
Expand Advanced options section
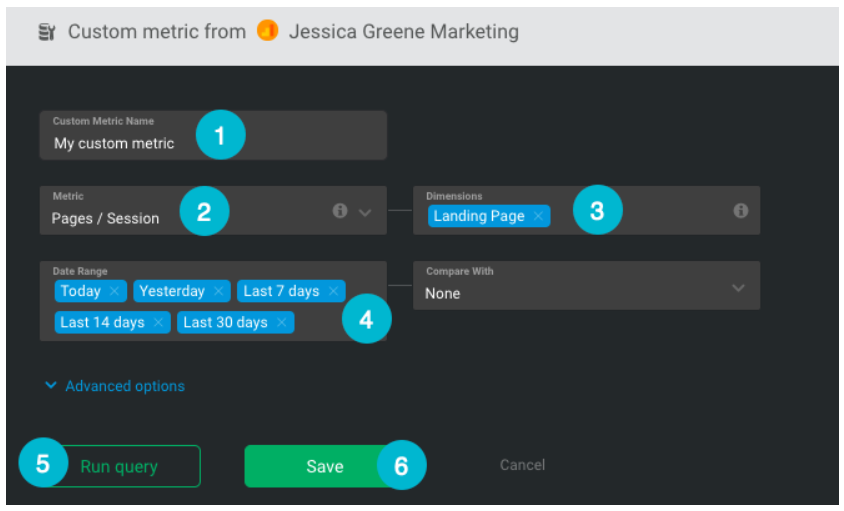click(x=115, y=386)
